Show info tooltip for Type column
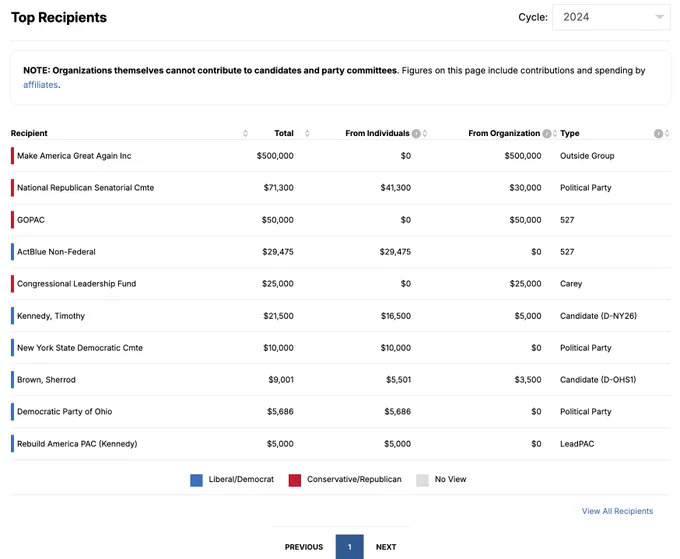 [658, 134]
